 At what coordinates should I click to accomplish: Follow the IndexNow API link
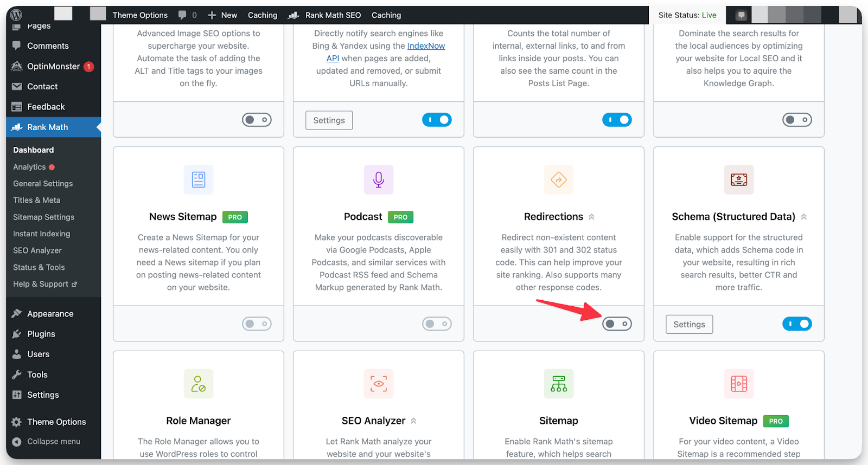pyautogui.click(x=426, y=46)
